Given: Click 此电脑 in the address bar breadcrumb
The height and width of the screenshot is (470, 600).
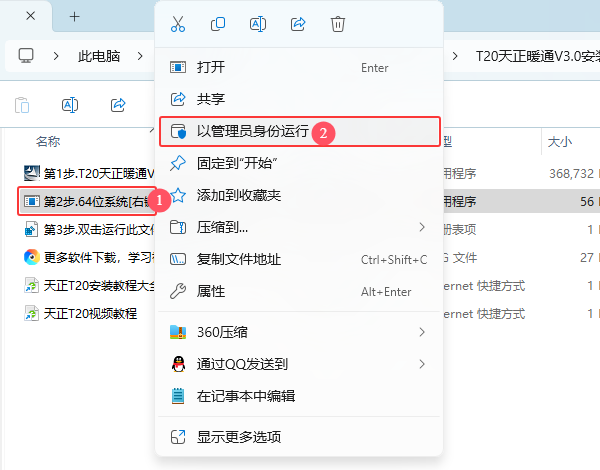Looking at the screenshot, I should tap(99, 56).
